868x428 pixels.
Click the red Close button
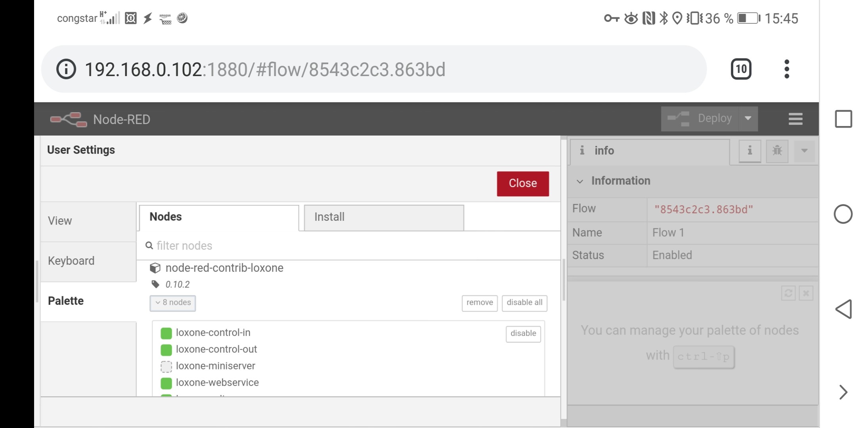pos(522,183)
